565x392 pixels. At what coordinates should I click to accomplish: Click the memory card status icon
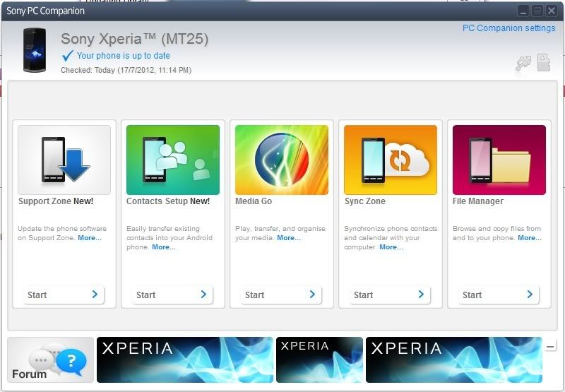(543, 62)
